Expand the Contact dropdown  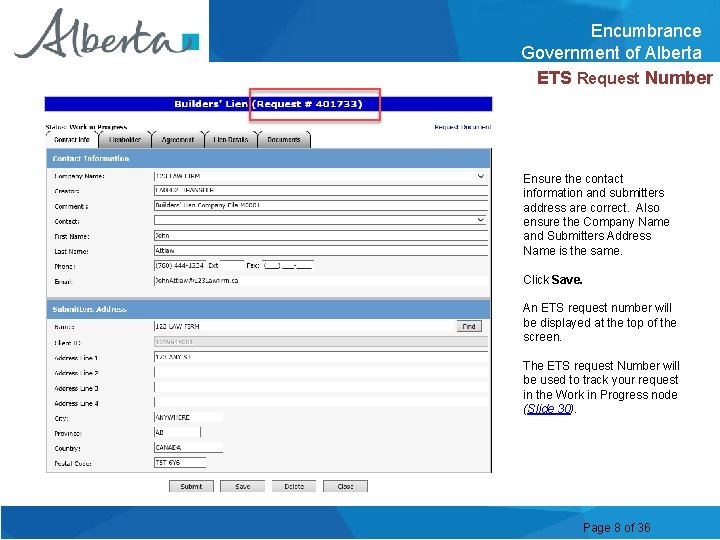pos(480,220)
